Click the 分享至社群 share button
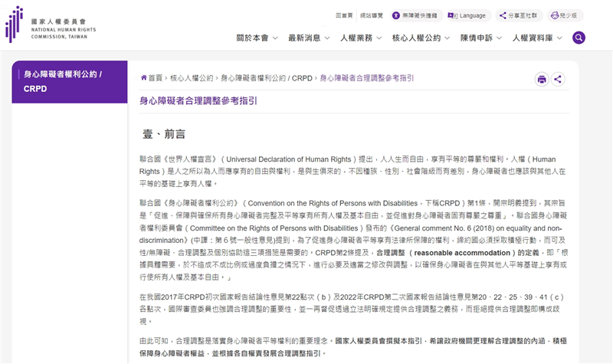 click(x=519, y=15)
